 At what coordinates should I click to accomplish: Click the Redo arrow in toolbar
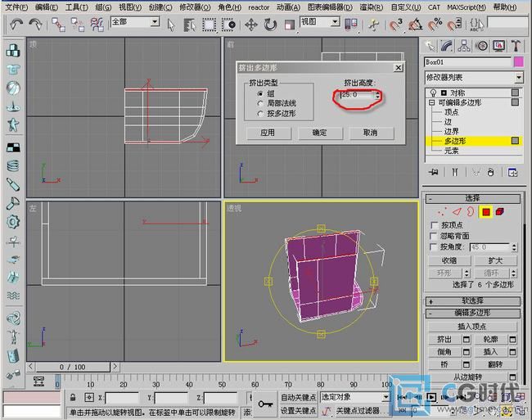[35, 25]
